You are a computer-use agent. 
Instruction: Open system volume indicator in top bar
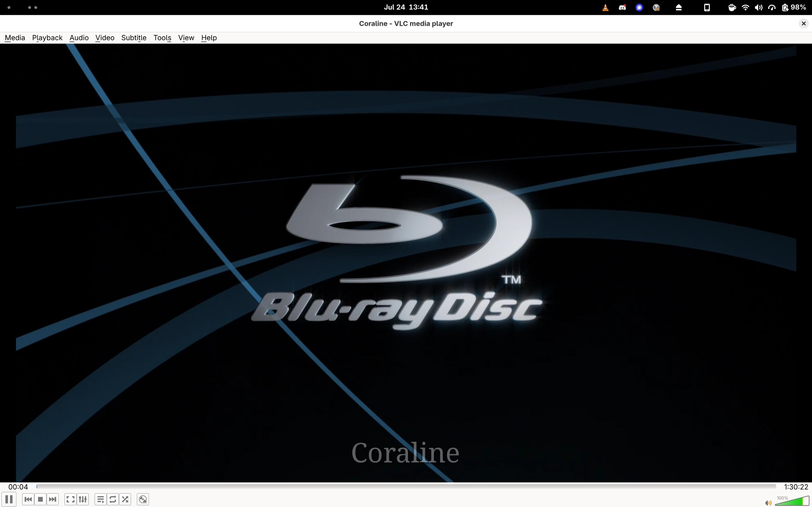point(759,7)
